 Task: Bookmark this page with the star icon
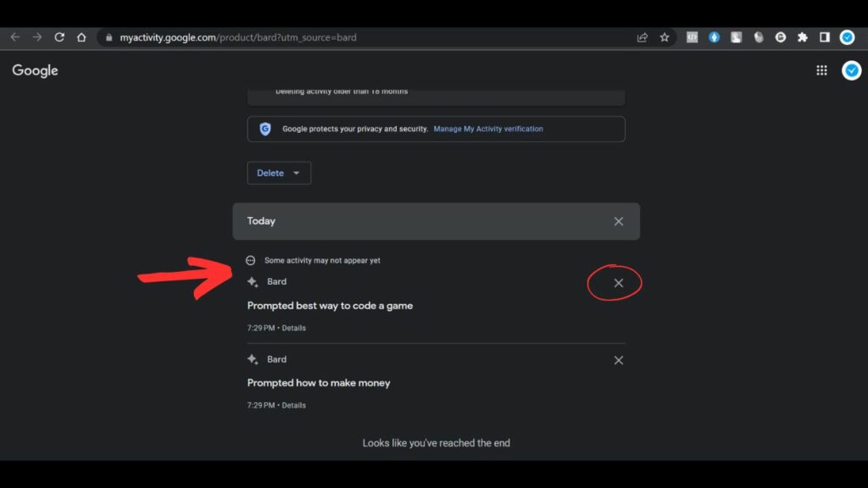665,37
